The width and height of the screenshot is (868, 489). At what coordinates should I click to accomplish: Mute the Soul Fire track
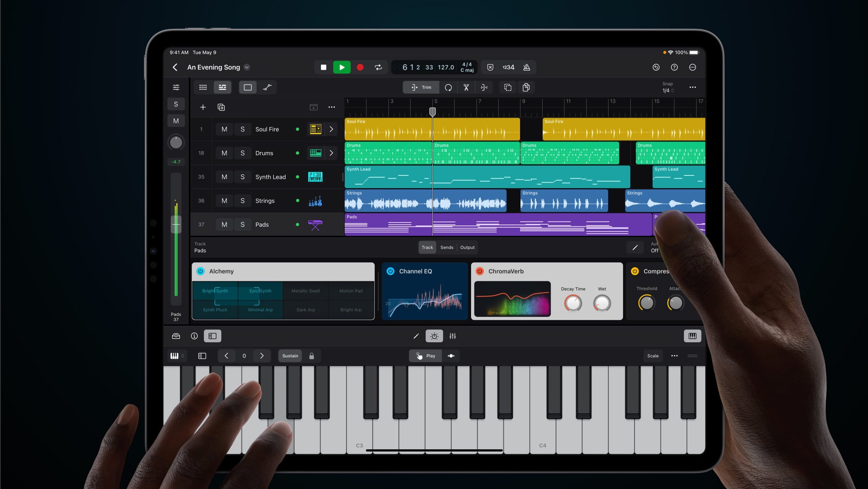(x=224, y=129)
